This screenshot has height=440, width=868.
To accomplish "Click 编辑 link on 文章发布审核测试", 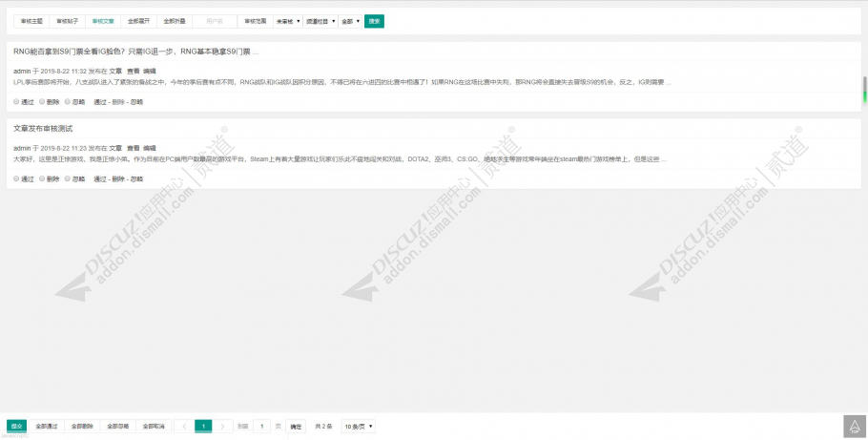I will click(x=150, y=149).
